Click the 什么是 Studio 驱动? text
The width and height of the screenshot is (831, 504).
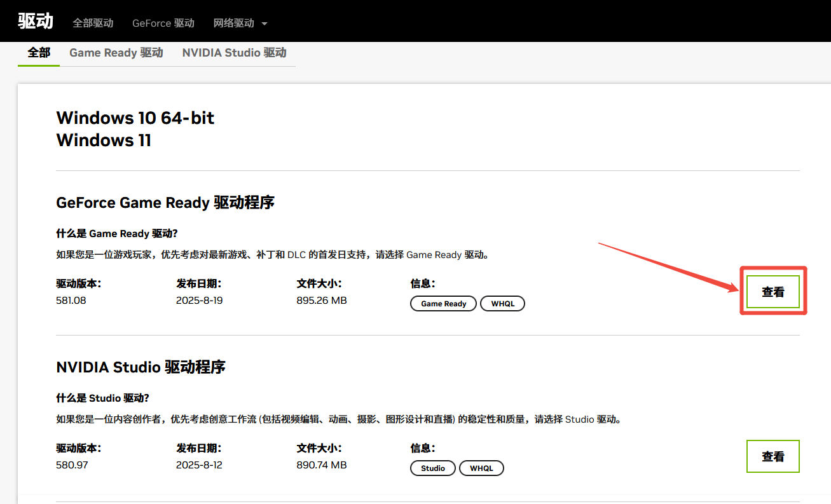coord(103,398)
